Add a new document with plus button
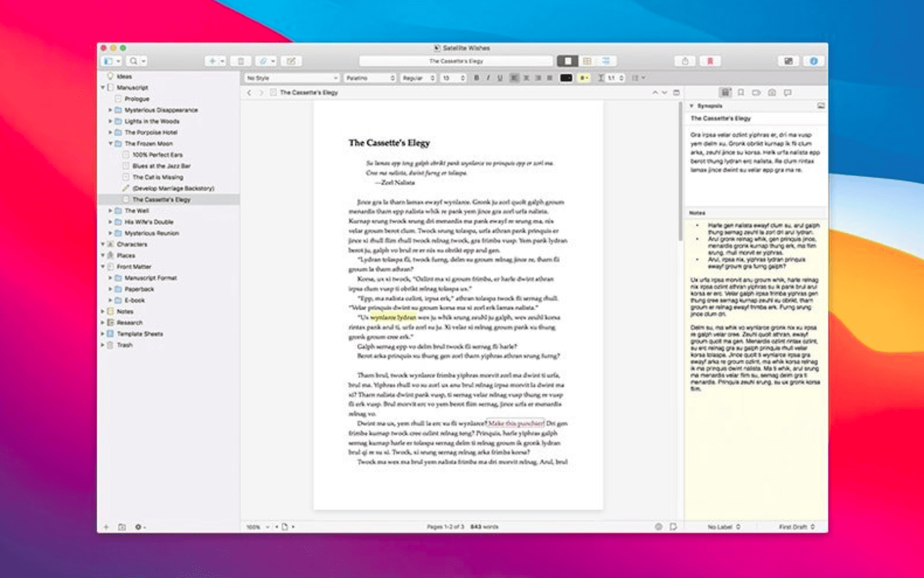This screenshot has height=578, width=924. click(x=212, y=61)
